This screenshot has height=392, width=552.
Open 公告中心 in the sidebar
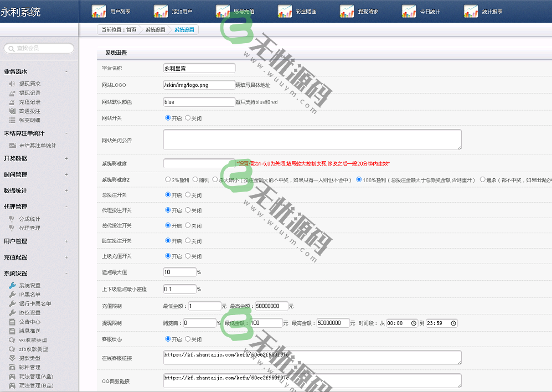pyautogui.click(x=29, y=322)
